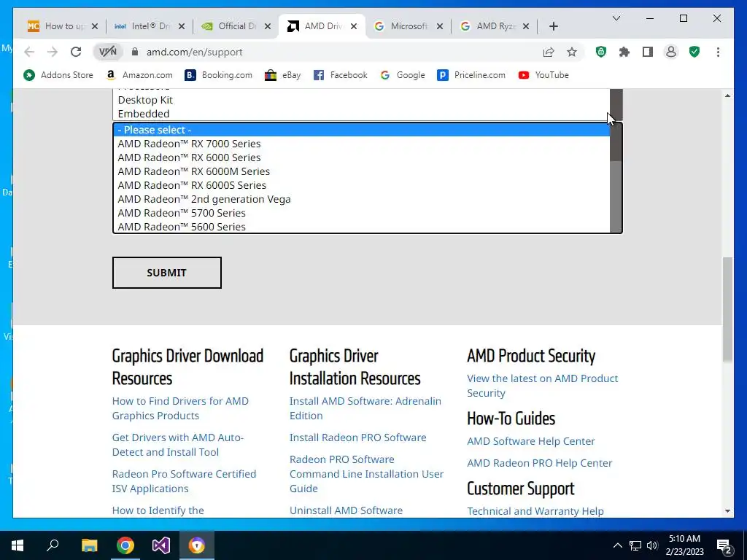Bookmark this page with the star
747x560 pixels.
coord(572,52)
